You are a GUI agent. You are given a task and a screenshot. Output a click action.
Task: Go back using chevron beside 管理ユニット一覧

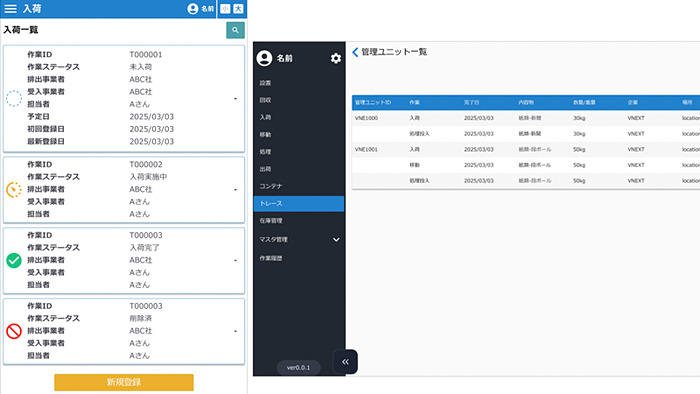pyautogui.click(x=355, y=52)
